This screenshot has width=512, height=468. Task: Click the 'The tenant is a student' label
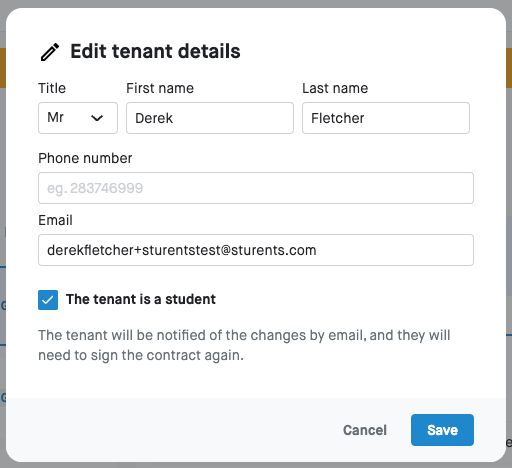141,299
